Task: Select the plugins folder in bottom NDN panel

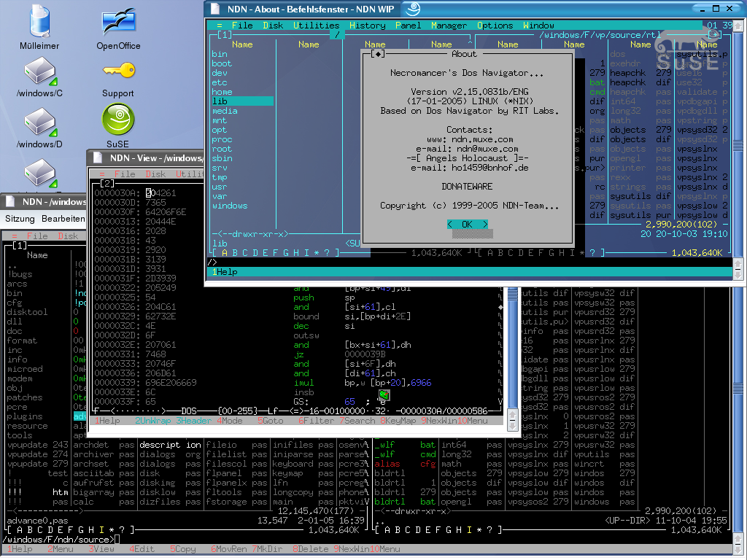Action: click(x=25, y=416)
